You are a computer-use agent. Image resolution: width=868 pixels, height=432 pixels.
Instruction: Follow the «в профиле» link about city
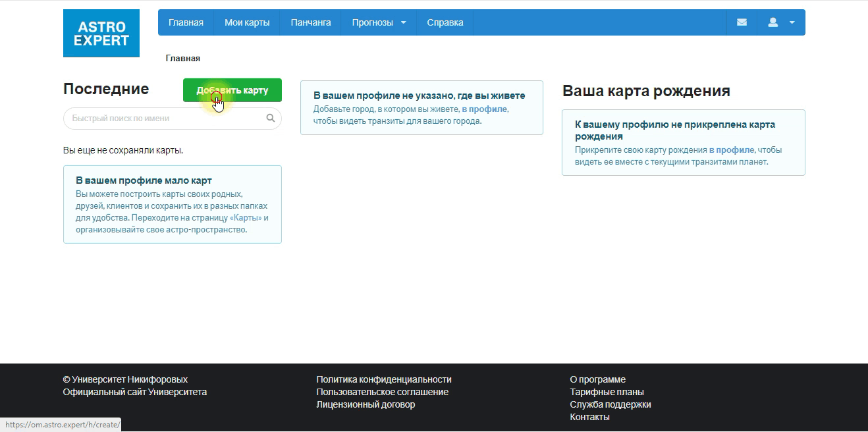click(485, 109)
